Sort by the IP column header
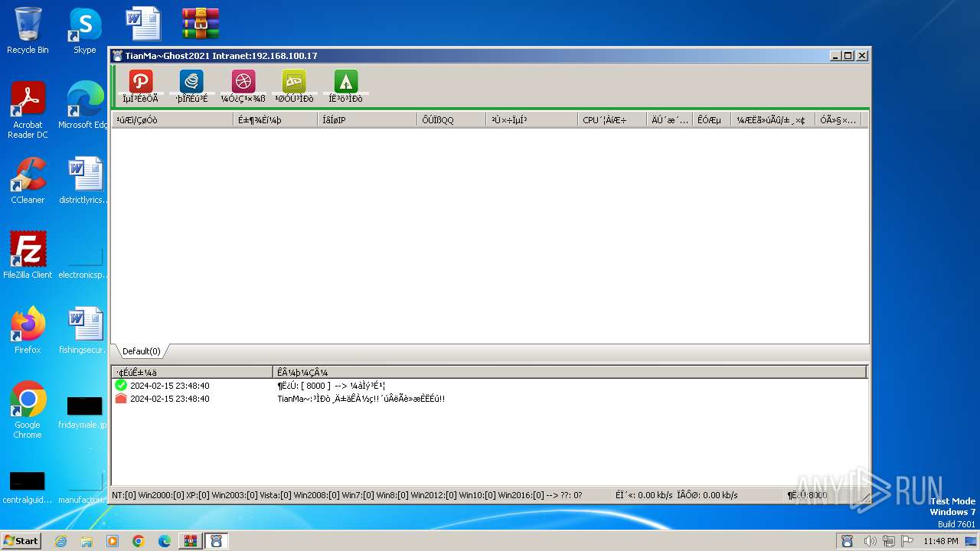 click(x=367, y=120)
